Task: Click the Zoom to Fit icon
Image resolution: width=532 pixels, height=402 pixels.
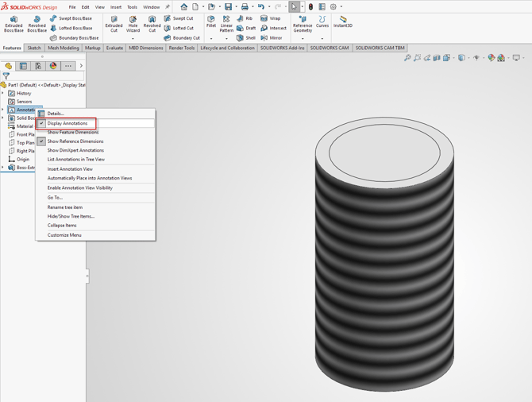Action: pos(407,58)
